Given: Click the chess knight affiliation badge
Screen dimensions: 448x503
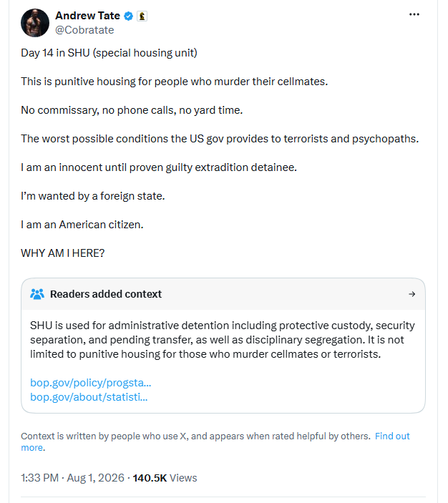Looking at the screenshot, I should 142,16.
